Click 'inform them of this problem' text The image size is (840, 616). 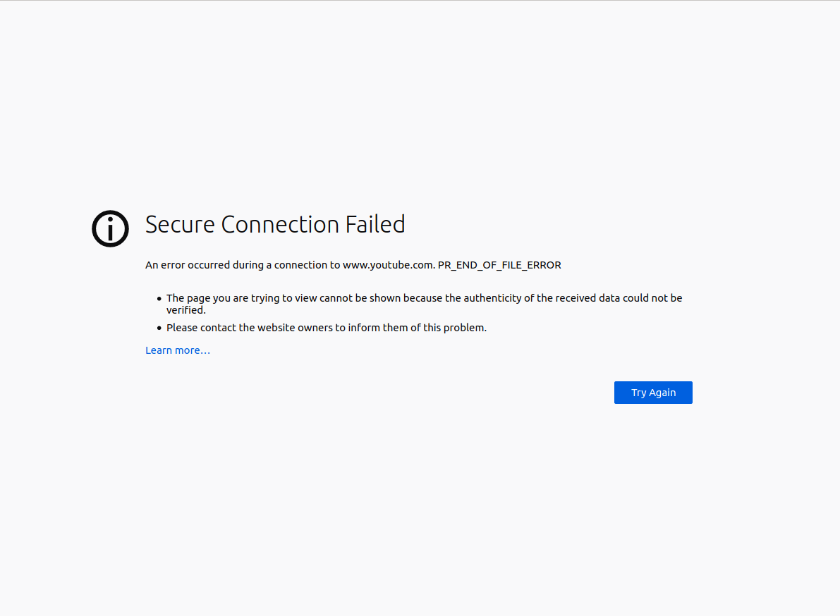418,327
